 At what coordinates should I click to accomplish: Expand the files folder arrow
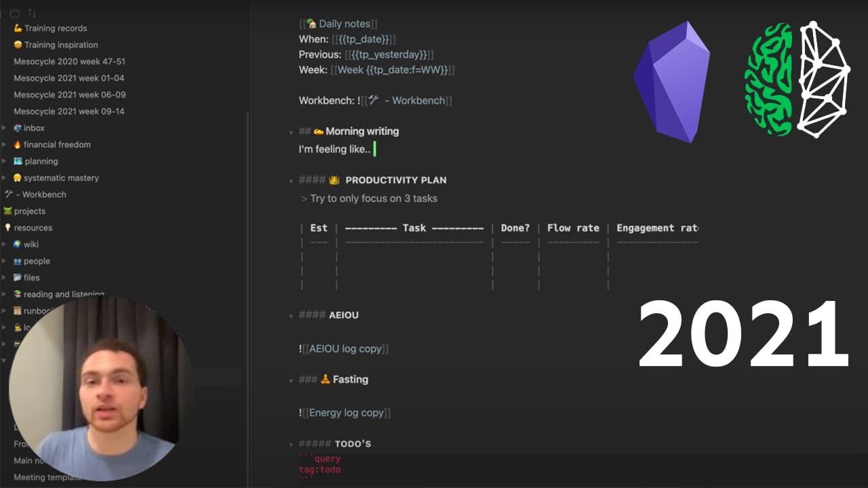click(5, 277)
